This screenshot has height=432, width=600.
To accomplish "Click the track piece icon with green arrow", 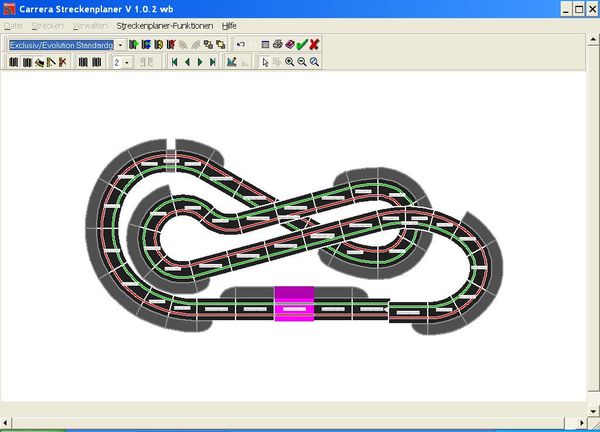I will (x=134, y=45).
